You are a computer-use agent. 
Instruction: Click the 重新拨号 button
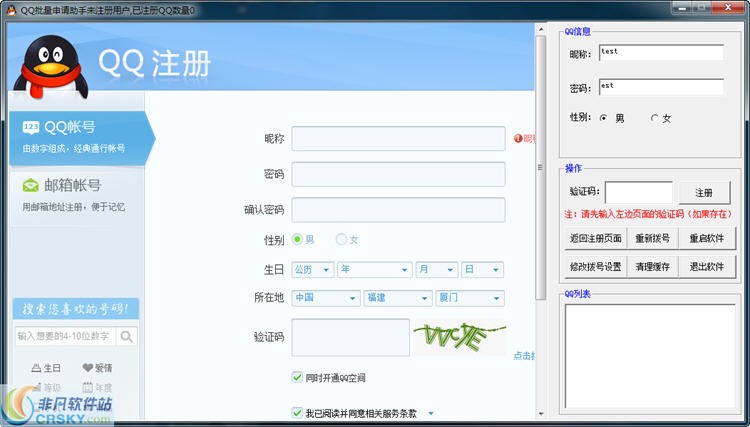[x=652, y=238]
